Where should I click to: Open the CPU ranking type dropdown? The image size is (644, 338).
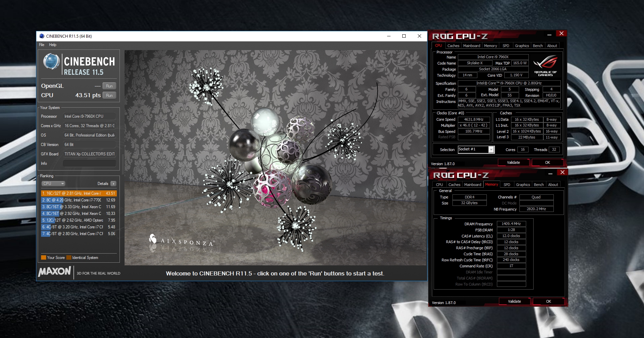(x=53, y=184)
